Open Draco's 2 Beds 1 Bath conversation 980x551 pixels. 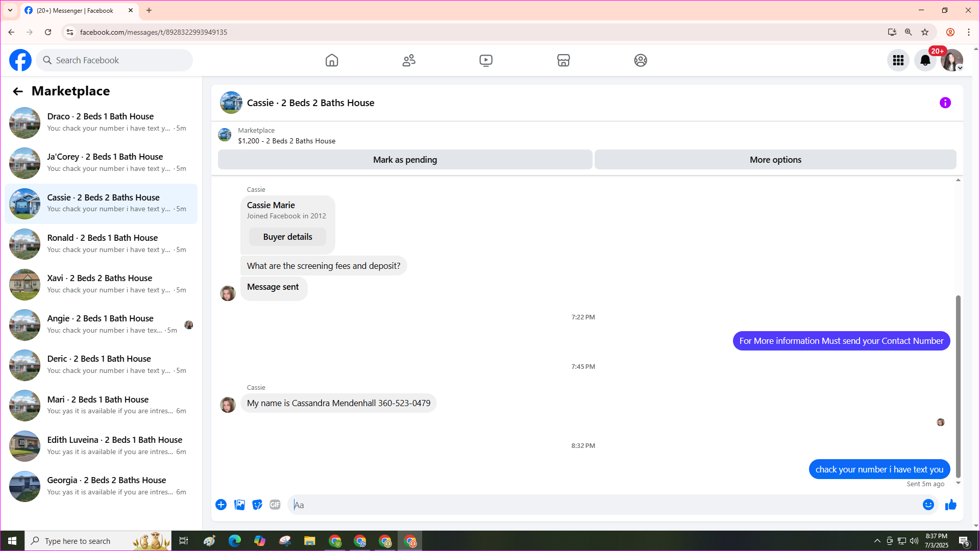point(101,122)
